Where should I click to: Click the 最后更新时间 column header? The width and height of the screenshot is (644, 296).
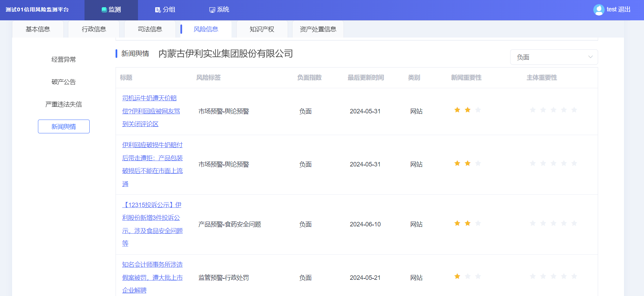pos(366,78)
